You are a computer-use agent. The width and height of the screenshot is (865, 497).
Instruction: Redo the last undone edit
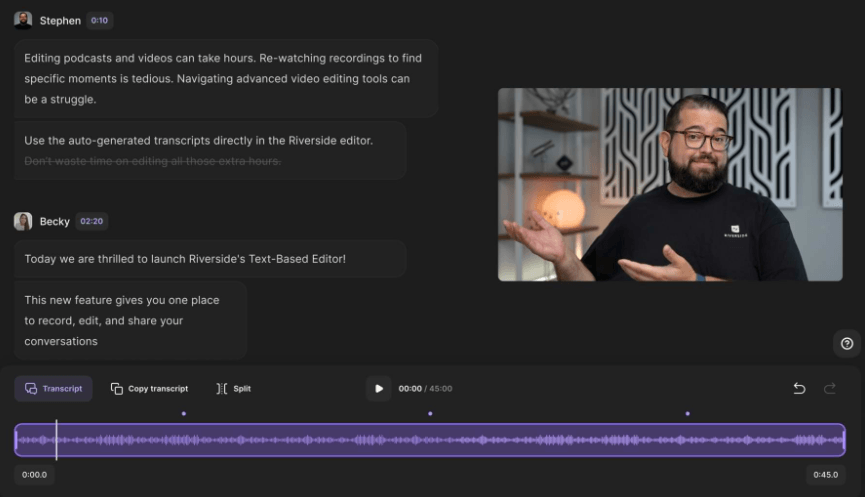830,388
